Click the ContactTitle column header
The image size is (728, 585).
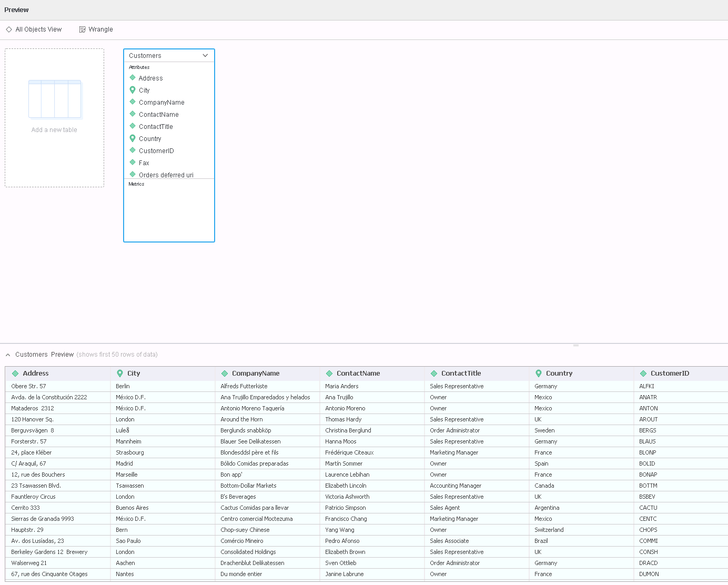(x=461, y=374)
